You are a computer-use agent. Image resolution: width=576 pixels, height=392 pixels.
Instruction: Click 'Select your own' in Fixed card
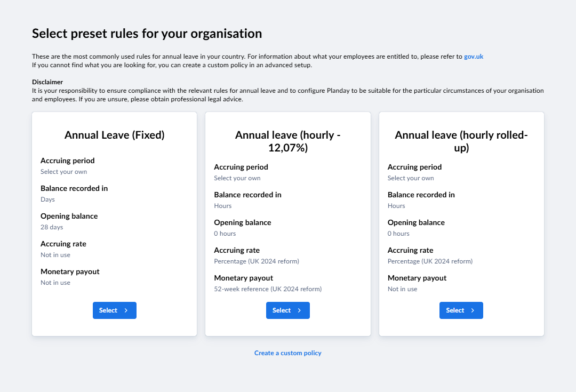pyautogui.click(x=64, y=172)
